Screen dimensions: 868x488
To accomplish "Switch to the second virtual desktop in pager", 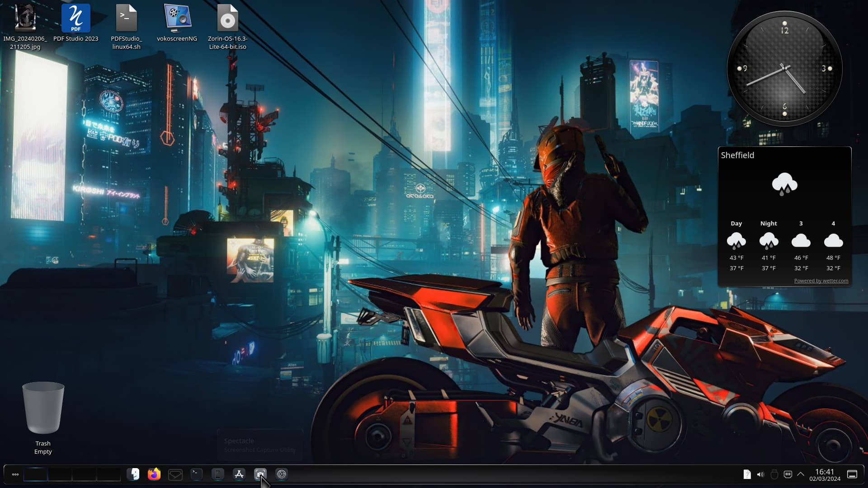I will coord(60,474).
